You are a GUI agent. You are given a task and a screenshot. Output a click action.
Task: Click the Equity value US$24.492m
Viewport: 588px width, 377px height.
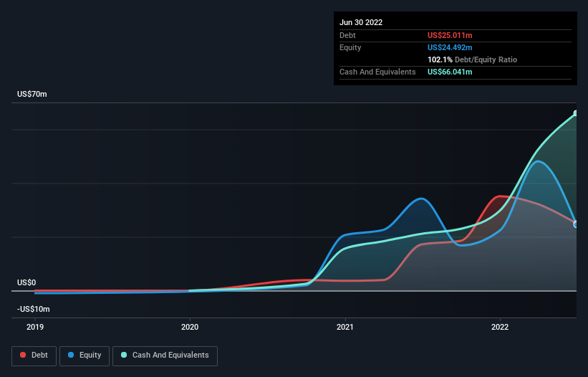450,47
